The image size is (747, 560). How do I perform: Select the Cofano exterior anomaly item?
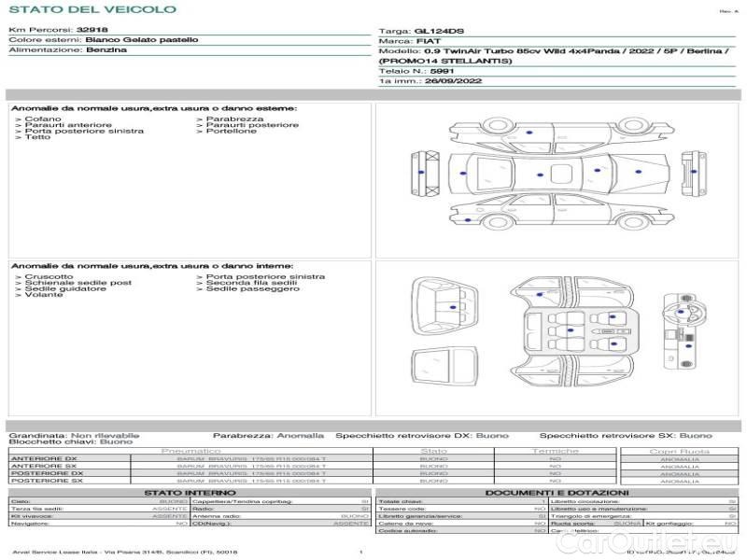[43, 119]
